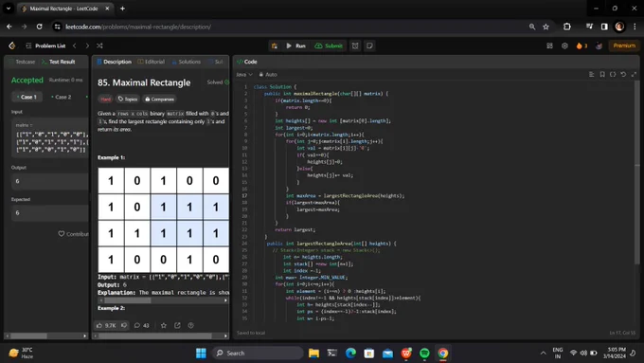The image size is (644, 363).
Task: Click the Premium button
Action: 624,45
